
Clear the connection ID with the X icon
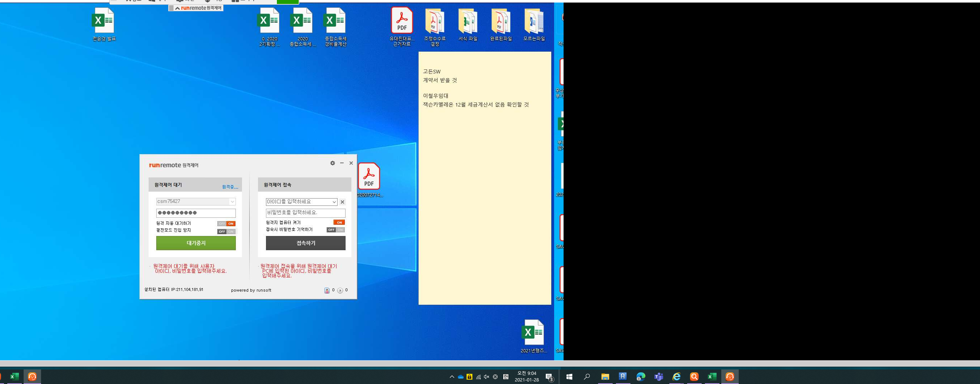pos(342,202)
